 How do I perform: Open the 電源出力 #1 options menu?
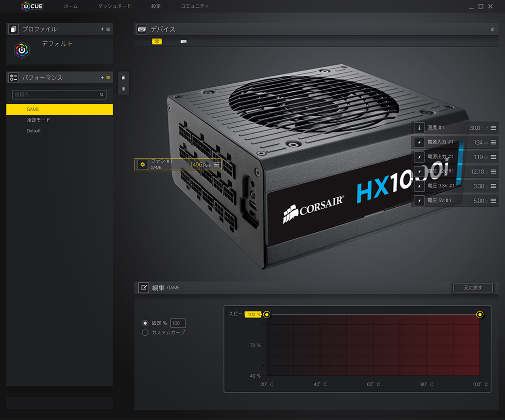pyautogui.click(x=493, y=157)
